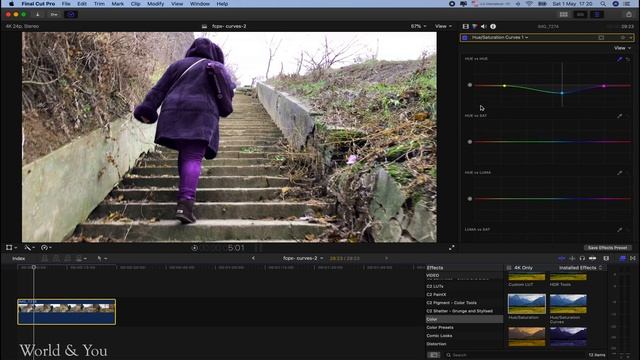Toggle the inspector panel layout icon
This screenshot has width=640, height=360.
[x=597, y=15]
